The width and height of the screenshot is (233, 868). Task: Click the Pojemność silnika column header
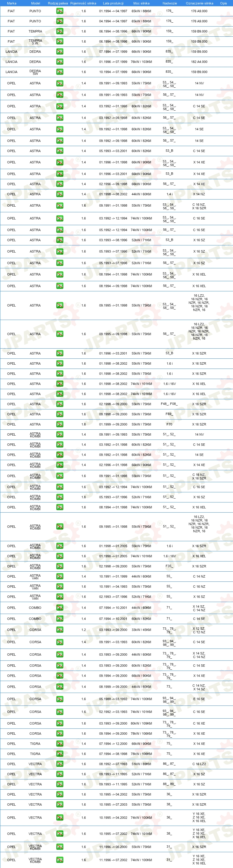83,3
